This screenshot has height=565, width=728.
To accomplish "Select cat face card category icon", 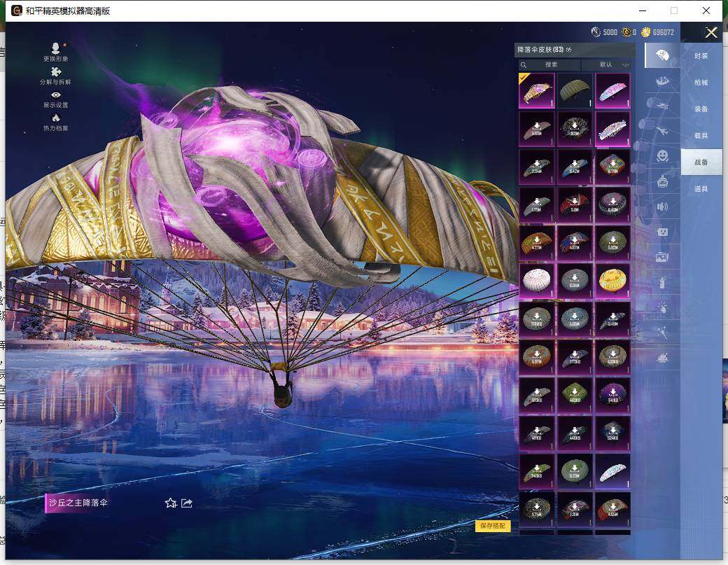I will 662,232.
